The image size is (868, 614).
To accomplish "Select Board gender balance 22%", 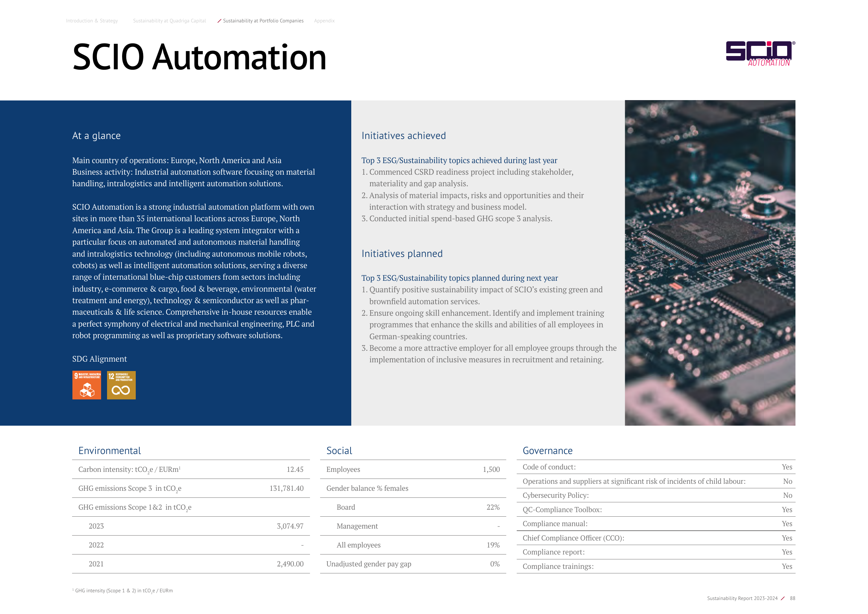I will coord(493,507).
